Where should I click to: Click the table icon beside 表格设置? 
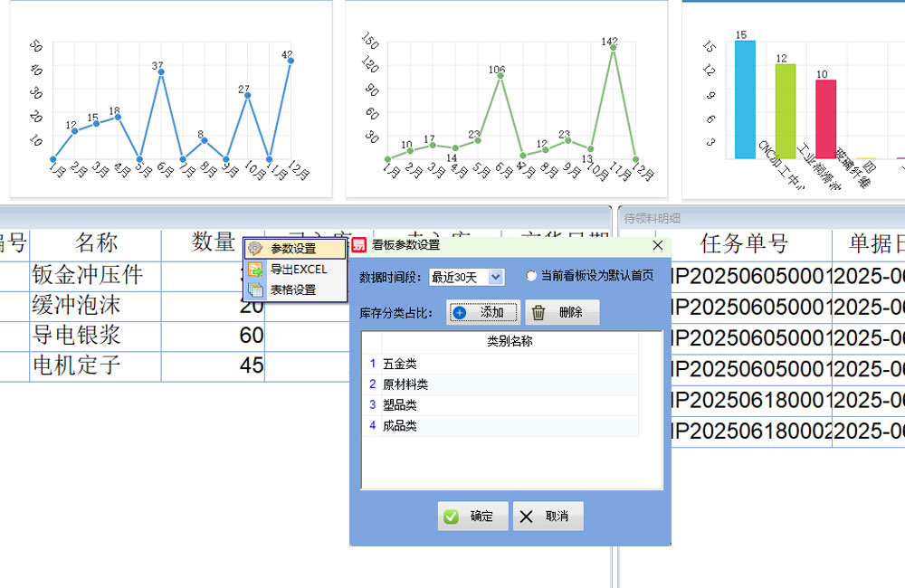[x=256, y=290]
